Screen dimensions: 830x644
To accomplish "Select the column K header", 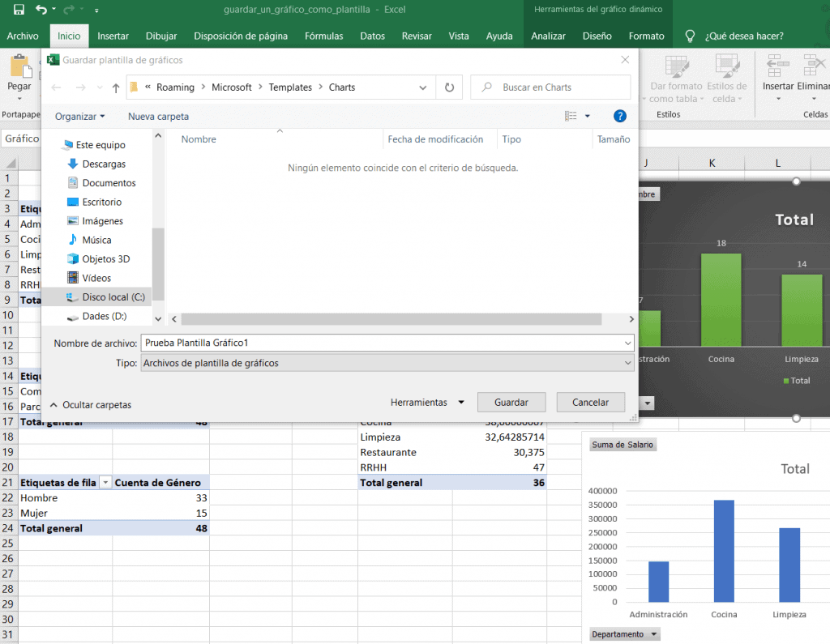I will point(712,163).
